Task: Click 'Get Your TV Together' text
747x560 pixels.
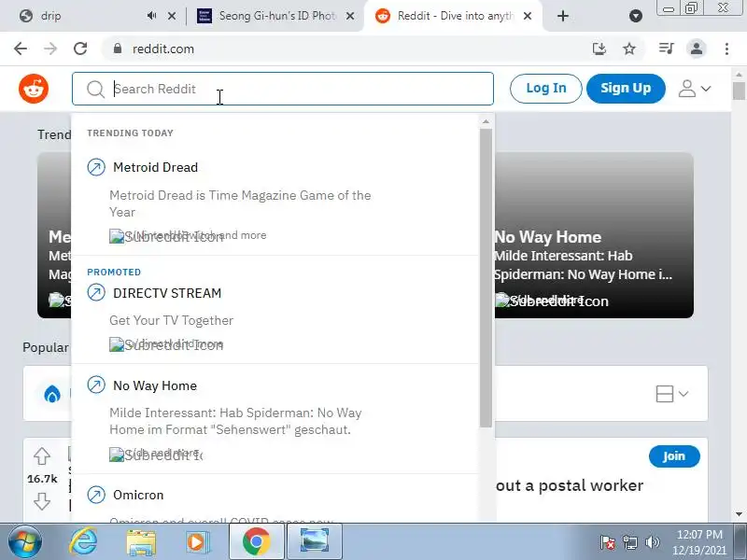Action: click(172, 320)
